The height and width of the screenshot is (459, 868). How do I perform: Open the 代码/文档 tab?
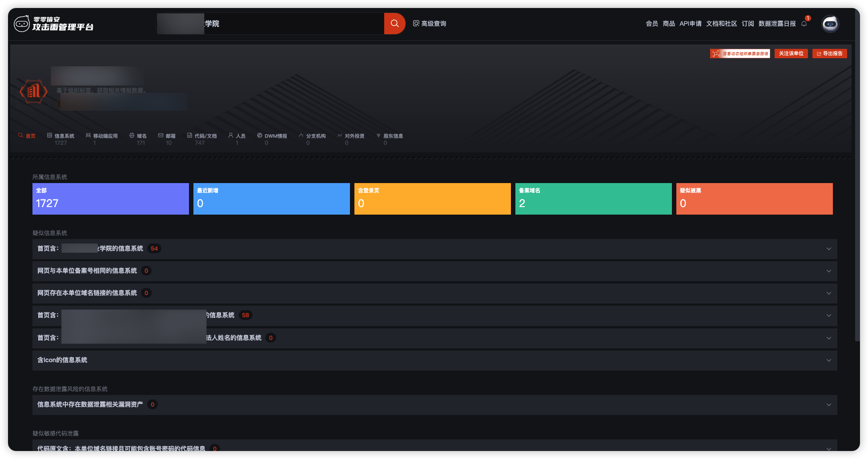pyautogui.click(x=202, y=136)
